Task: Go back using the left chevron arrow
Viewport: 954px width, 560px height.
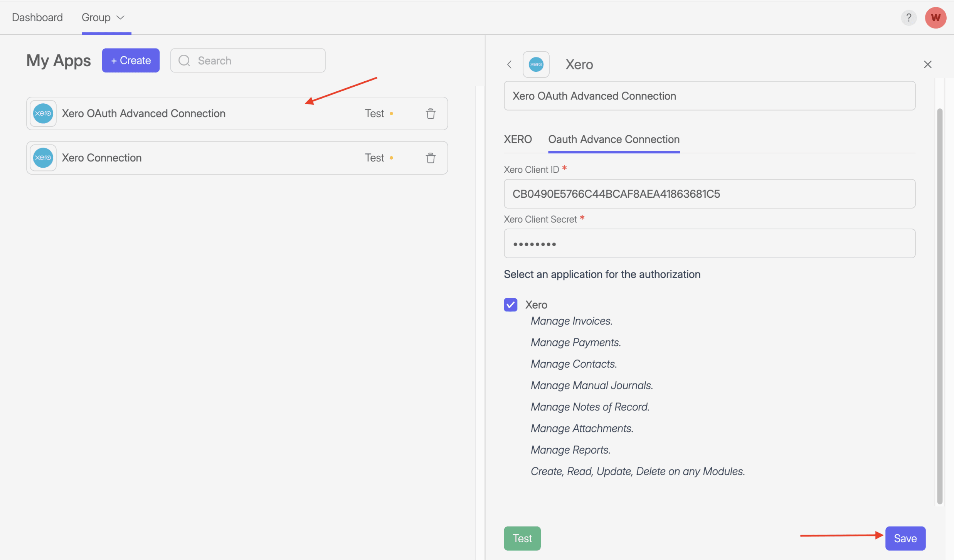Action: [x=509, y=64]
